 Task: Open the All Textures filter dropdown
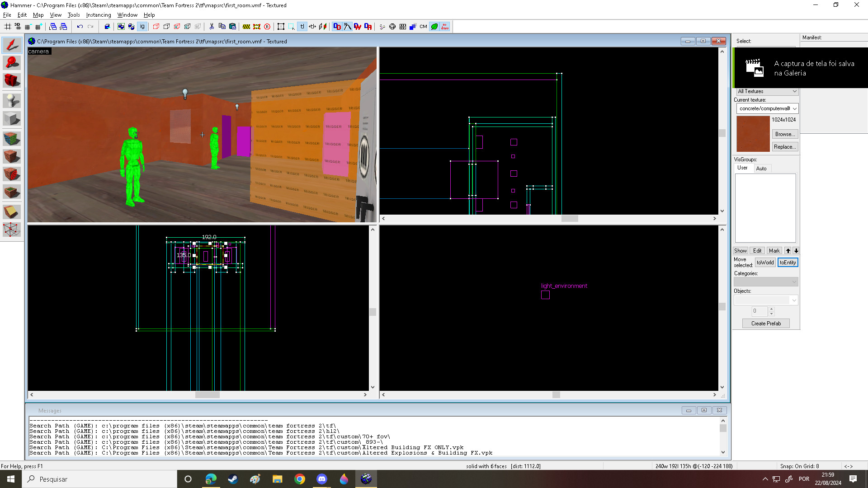(x=794, y=91)
